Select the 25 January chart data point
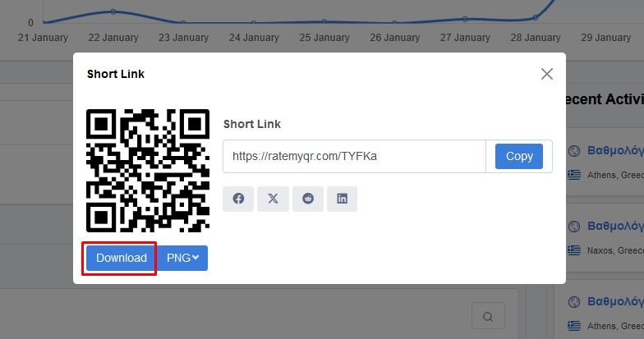The height and width of the screenshot is (339, 644). coord(324,21)
